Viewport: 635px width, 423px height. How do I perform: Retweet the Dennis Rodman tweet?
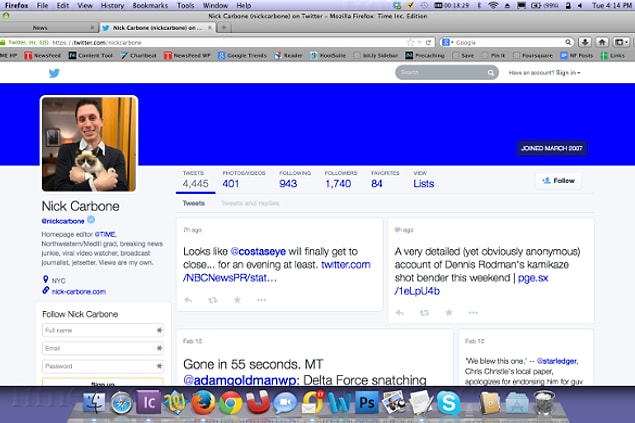(x=424, y=312)
